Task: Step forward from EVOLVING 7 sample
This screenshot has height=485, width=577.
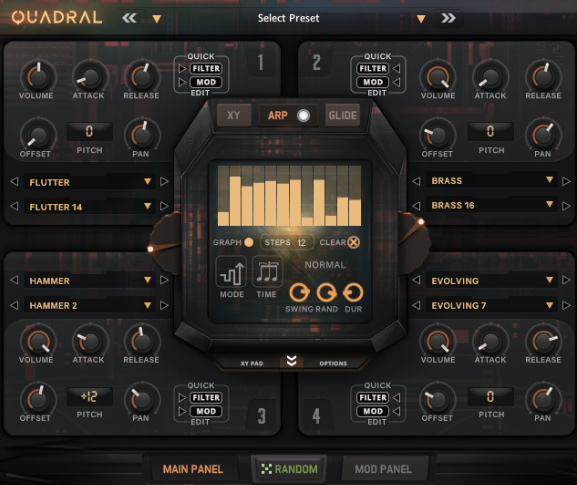Action: (566, 305)
